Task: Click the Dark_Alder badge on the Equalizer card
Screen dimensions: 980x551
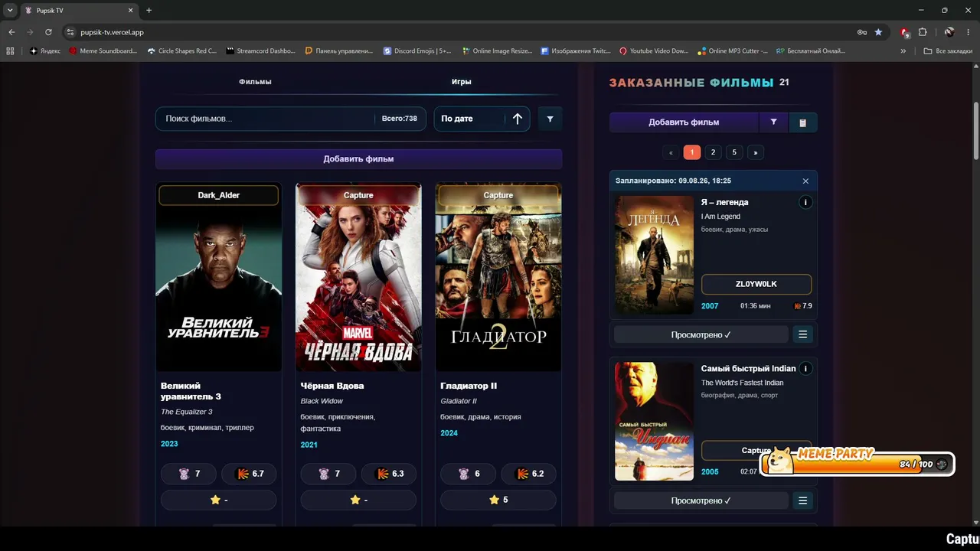Action: tap(219, 195)
